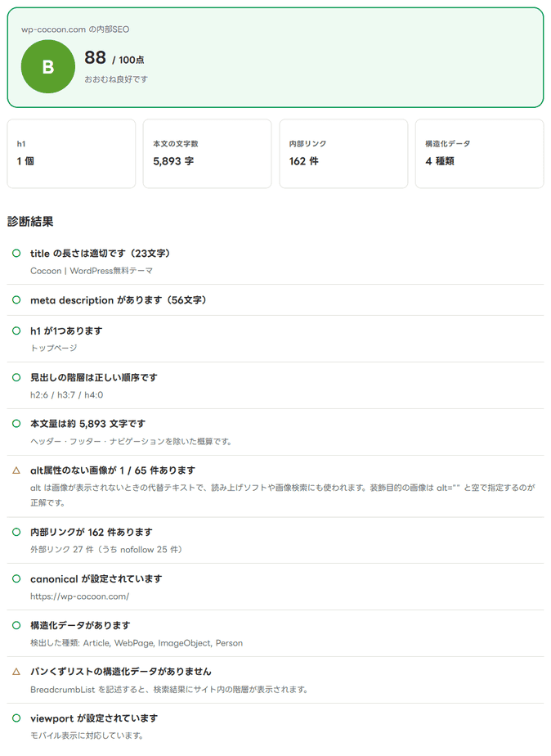
Task: Click 'モバイル表示に対応しています。' detail
Action: tap(87, 736)
